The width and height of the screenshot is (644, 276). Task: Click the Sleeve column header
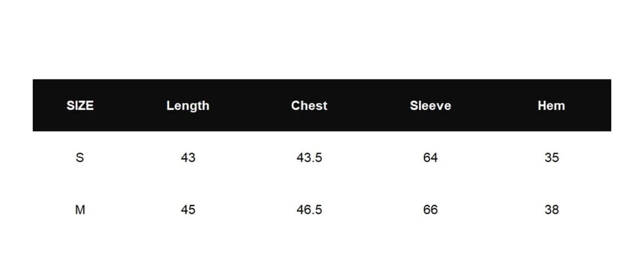[x=430, y=105]
